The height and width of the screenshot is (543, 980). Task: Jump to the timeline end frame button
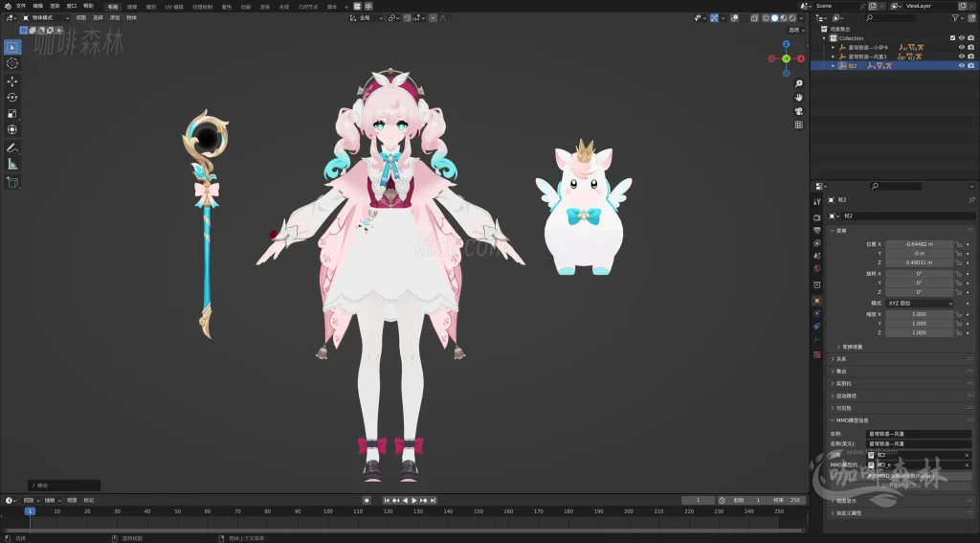tap(433, 501)
